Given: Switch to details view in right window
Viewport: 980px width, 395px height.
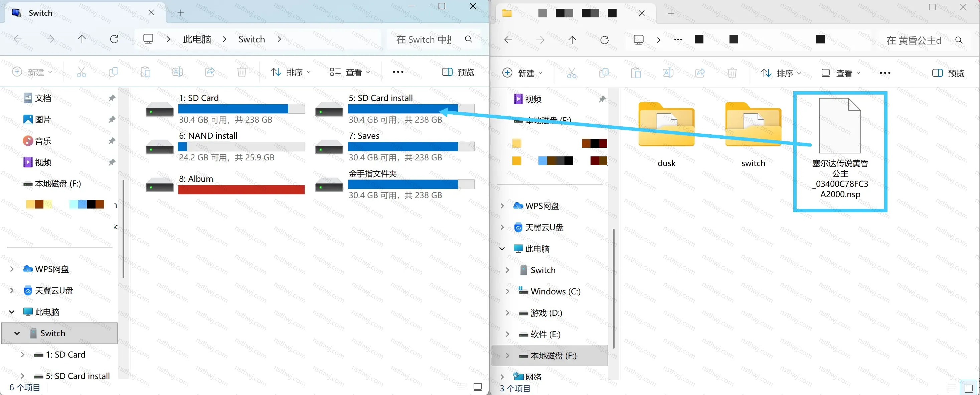Looking at the screenshot, I should coord(952,388).
